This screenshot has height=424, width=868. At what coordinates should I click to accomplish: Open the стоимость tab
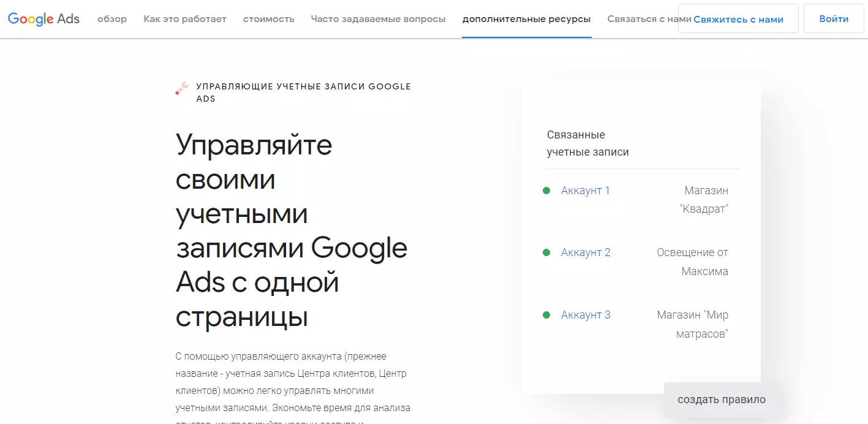269,19
